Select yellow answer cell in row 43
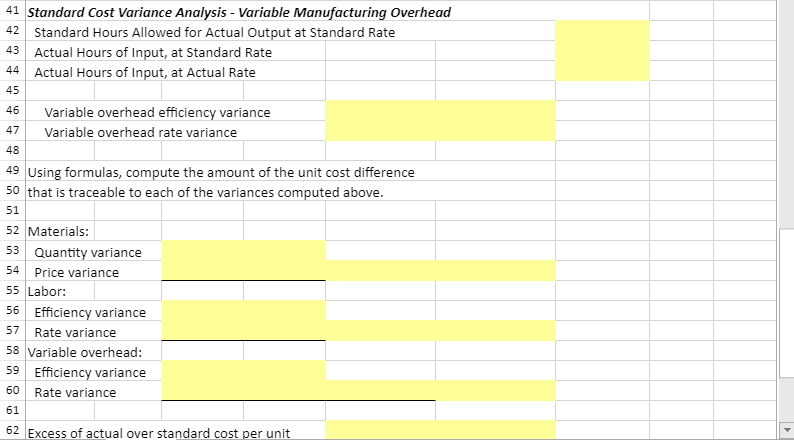The width and height of the screenshot is (794, 440). [602, 51]
